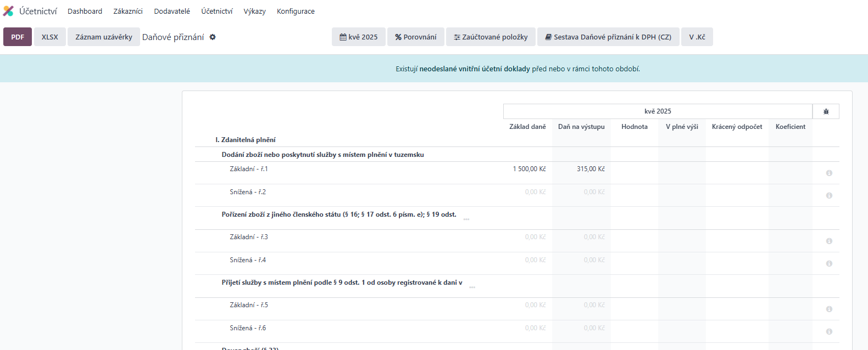Open report settings gear next to Daňové přiznání
The image size is (868, 350).
point(213,37)
